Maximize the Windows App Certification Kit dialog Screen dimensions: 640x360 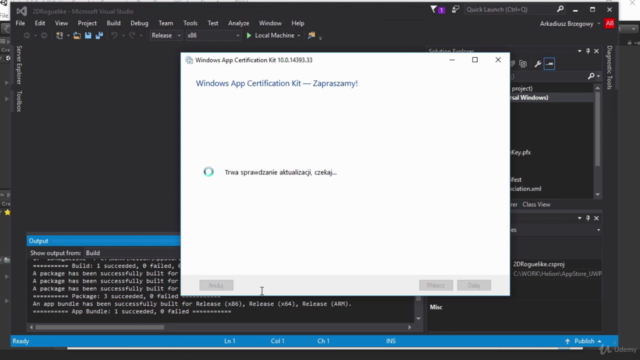click(475, 60)
